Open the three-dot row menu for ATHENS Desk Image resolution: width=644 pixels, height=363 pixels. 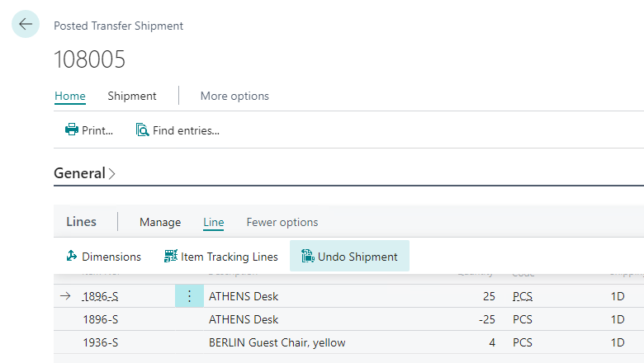pyautogui.click(x=189, y=296)
